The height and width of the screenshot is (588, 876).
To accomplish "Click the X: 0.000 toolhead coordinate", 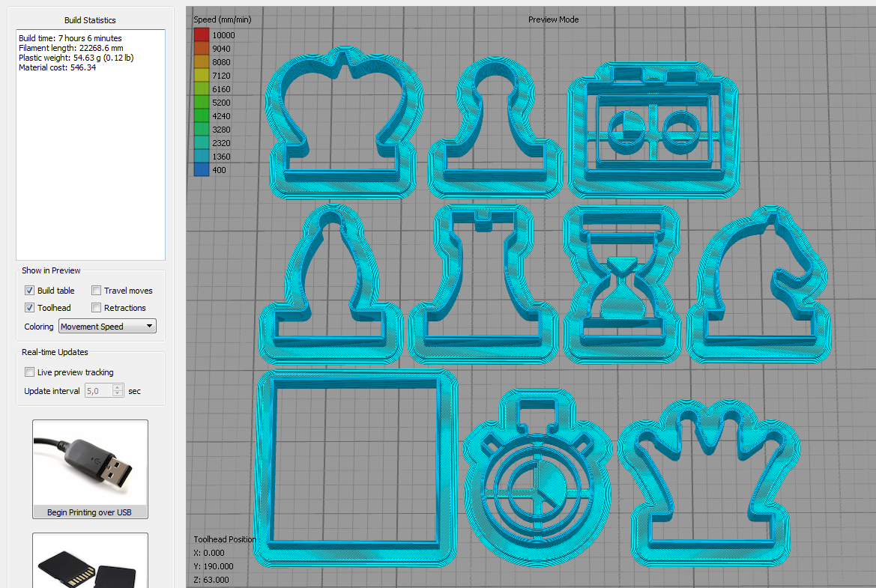I will [x=209, y=553].
